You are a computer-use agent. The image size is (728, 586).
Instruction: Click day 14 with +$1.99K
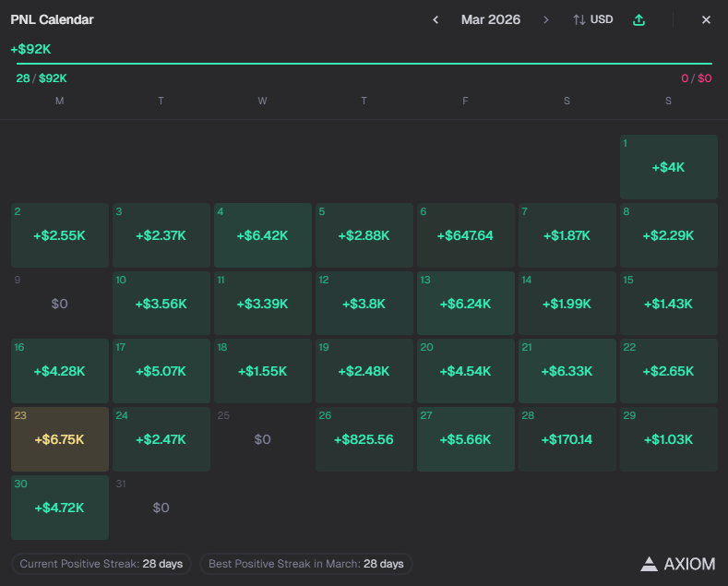(567, 304)
